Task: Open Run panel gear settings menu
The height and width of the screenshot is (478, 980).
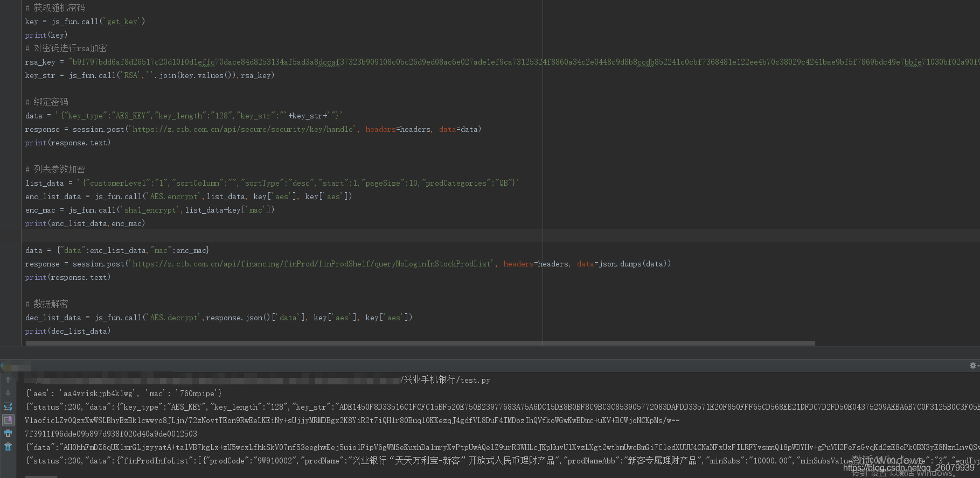Action: [973, 365]
